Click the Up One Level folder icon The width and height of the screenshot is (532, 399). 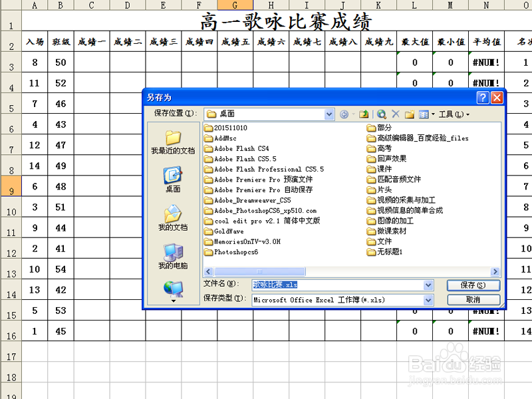[x=364, y=114]
